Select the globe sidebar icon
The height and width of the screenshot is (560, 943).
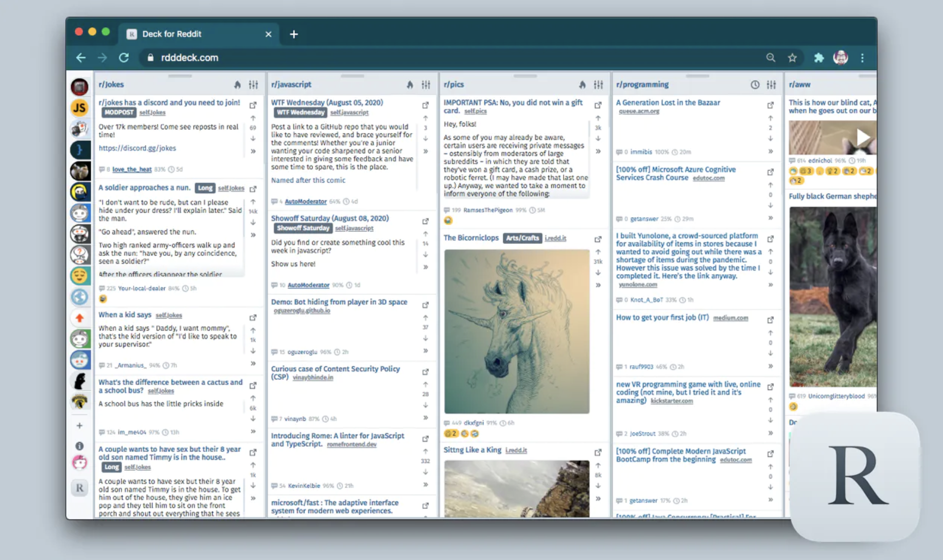click(x=79, y=297)
